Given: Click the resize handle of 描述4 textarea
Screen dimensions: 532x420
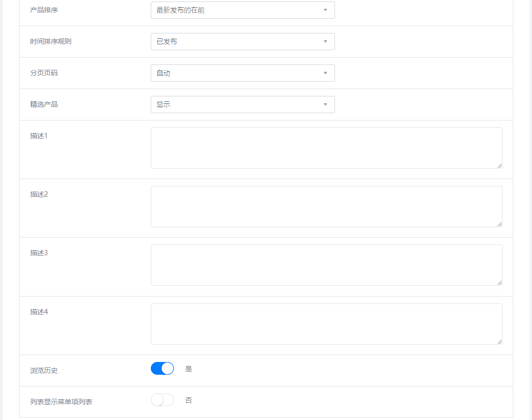Looking at the screenshot, I should pos(499,342).
